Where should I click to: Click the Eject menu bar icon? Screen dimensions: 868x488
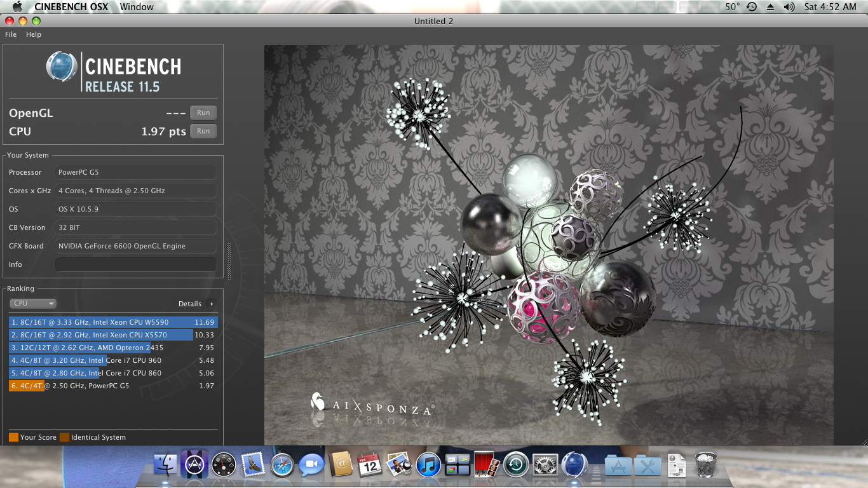coord(771,7)
